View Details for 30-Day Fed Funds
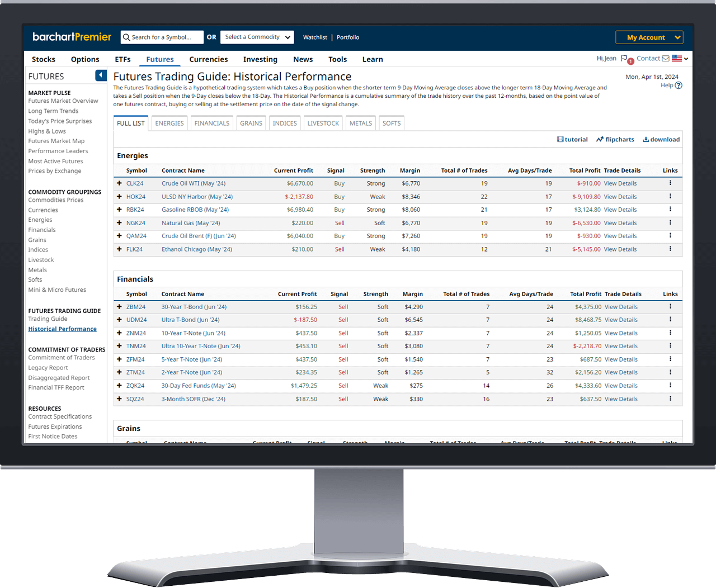Screen dimensions: 716x588 [x=621, y=386]
